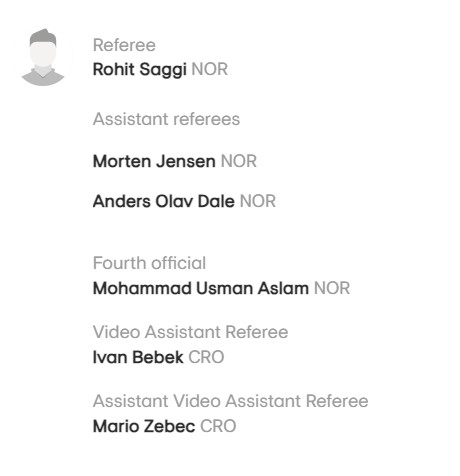
Task: Click CRO next to Mario Zebec
Action: pos(218,426)
